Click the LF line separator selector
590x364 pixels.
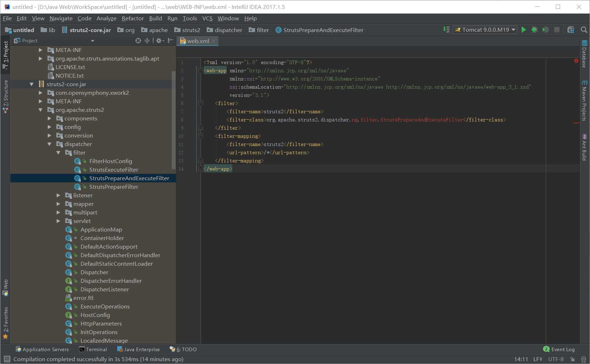point(538,359)
